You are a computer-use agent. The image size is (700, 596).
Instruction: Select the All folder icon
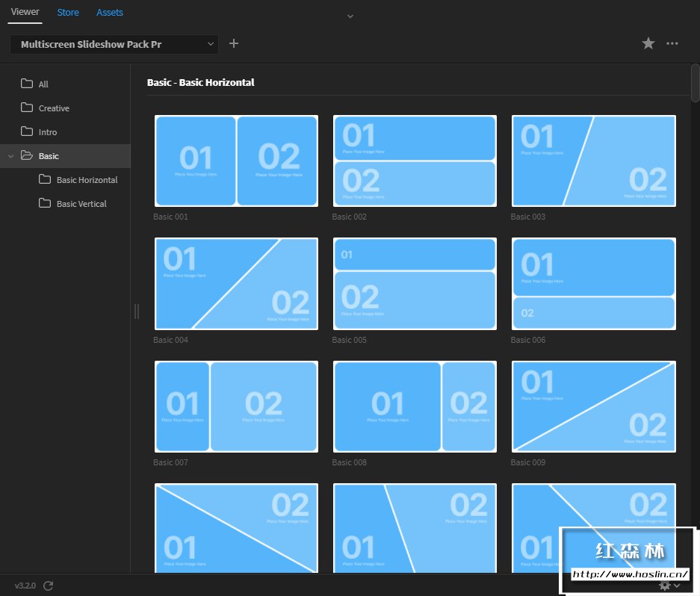(x=27, y=84)
